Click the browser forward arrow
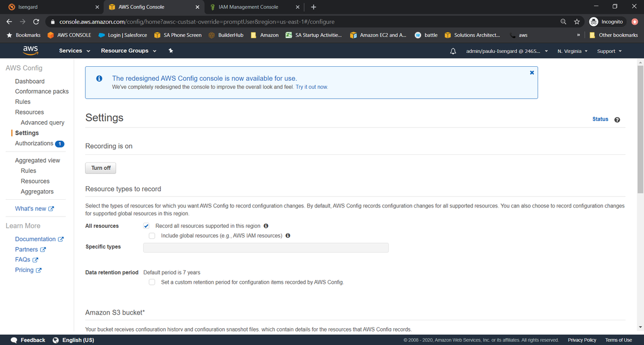Screen dimensions: 644x345 click(22, 21)
